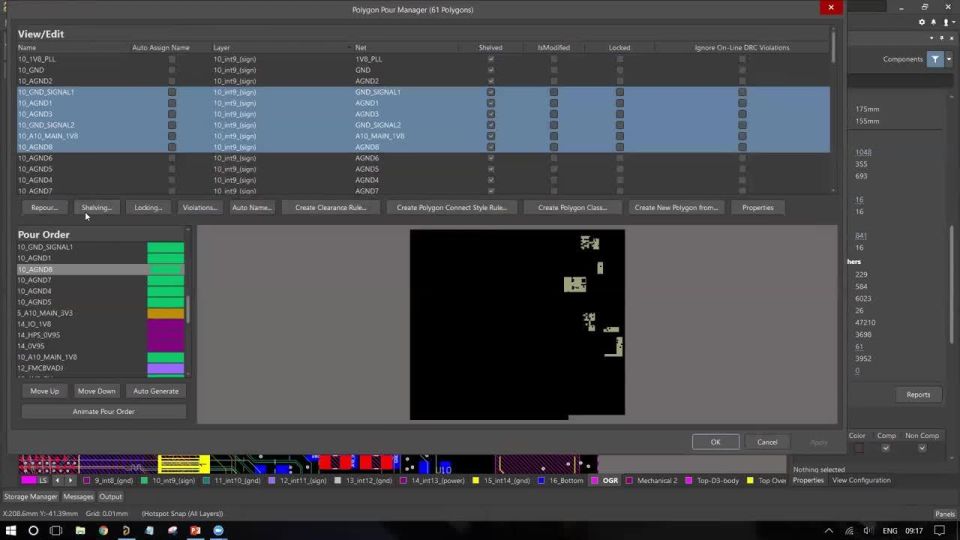Open Chrome from the taskbar

(x=103, y=530)
